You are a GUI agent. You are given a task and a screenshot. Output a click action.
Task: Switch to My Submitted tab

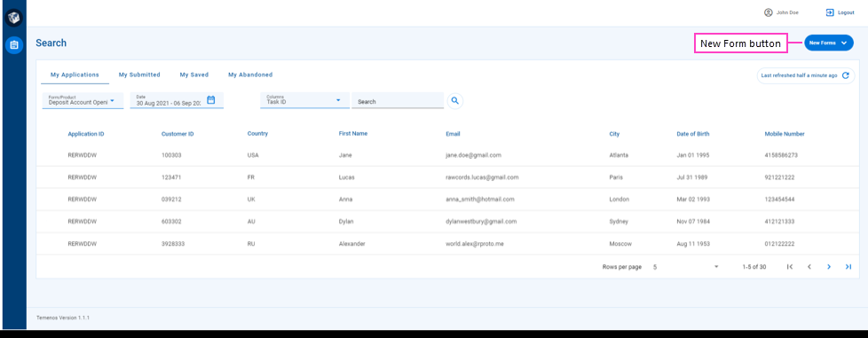click(139, 75)
